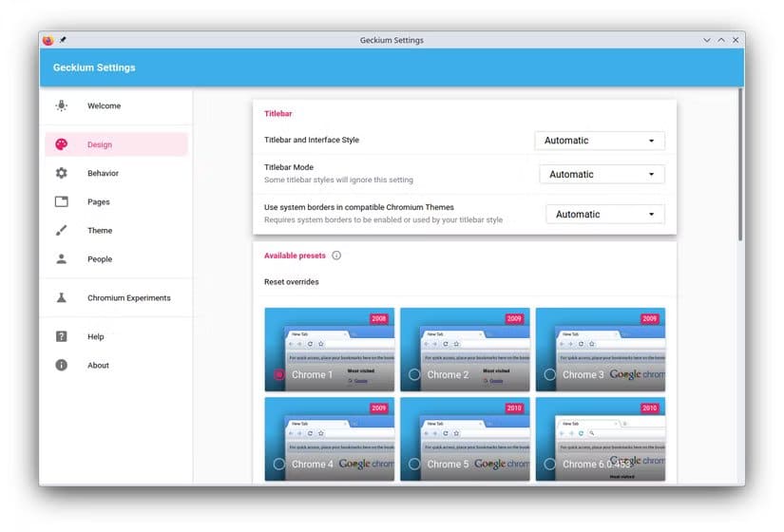
Task: Open the Theme section
Action: click(117, 231)
